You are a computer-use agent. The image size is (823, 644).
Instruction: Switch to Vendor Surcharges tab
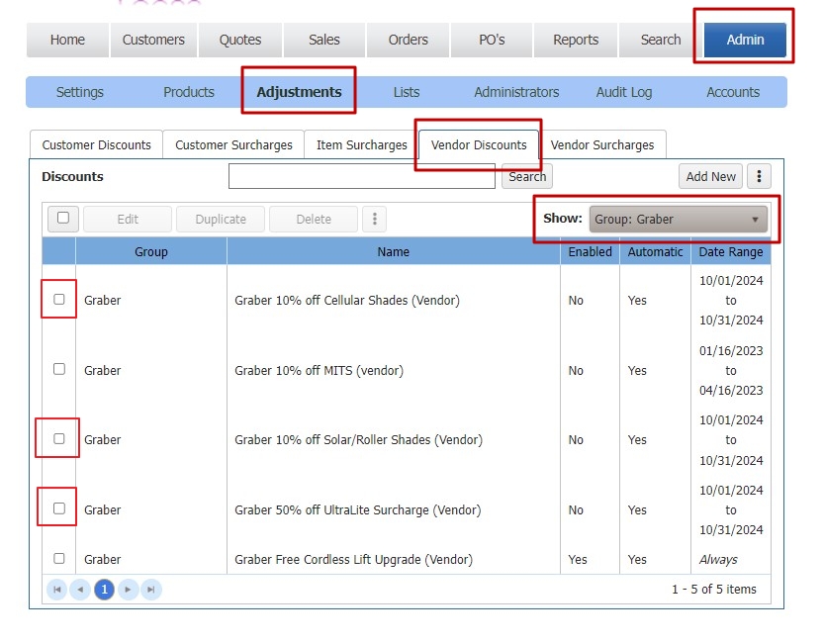(602, 145)
